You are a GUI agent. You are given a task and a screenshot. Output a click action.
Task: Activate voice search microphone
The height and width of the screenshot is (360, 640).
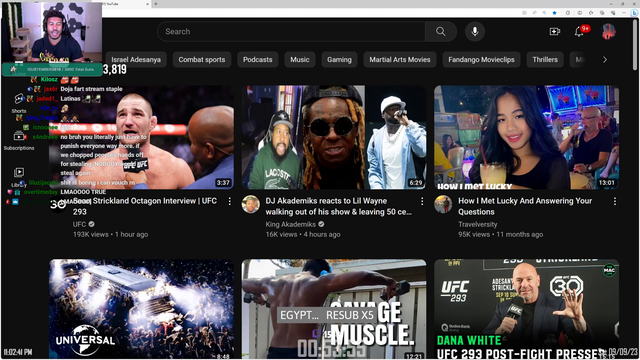tap(475, 31)
